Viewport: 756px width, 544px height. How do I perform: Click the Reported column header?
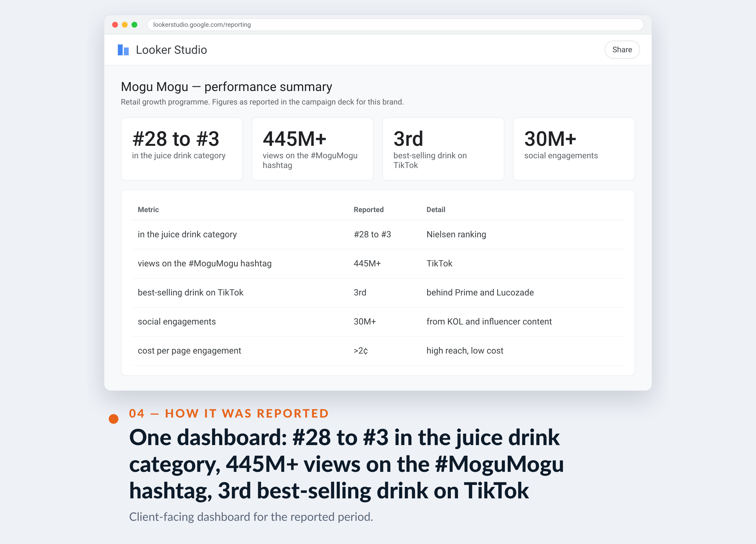(x=368, y=210)
